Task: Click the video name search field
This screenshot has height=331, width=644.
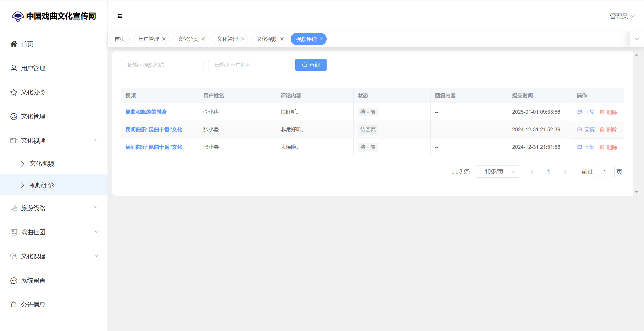Action: click(162, 65)
